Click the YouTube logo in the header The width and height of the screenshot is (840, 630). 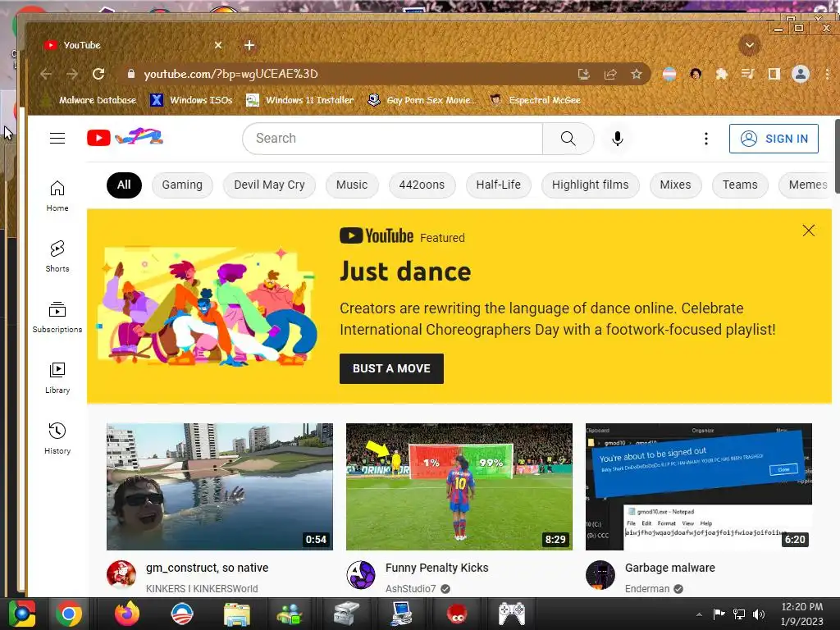[125, 137]
